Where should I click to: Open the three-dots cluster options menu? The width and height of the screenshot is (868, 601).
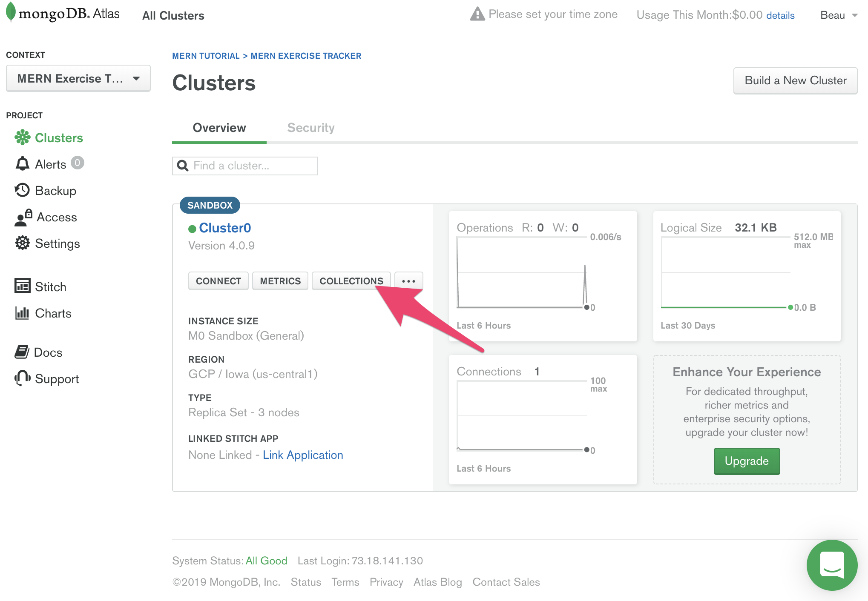[408, 281]
